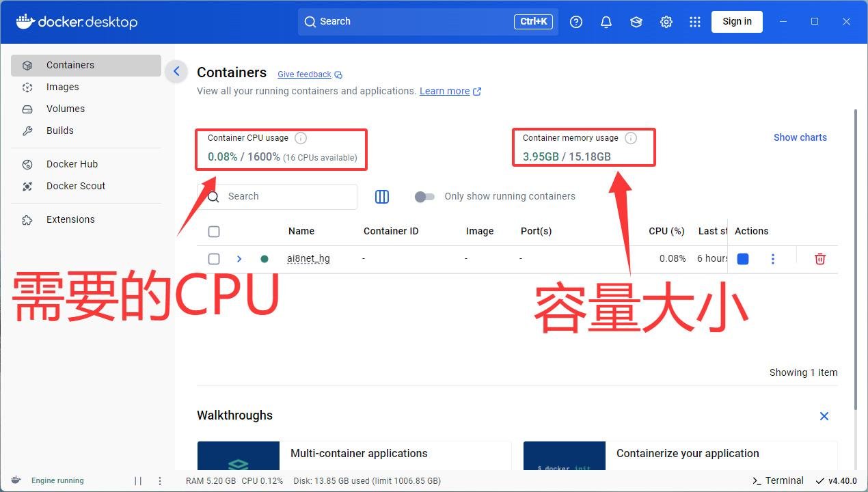This screenshot has width=868, height=492.
Task: Open the three-dot actions menu for ai8net_hg
Action: coord(773,258)
